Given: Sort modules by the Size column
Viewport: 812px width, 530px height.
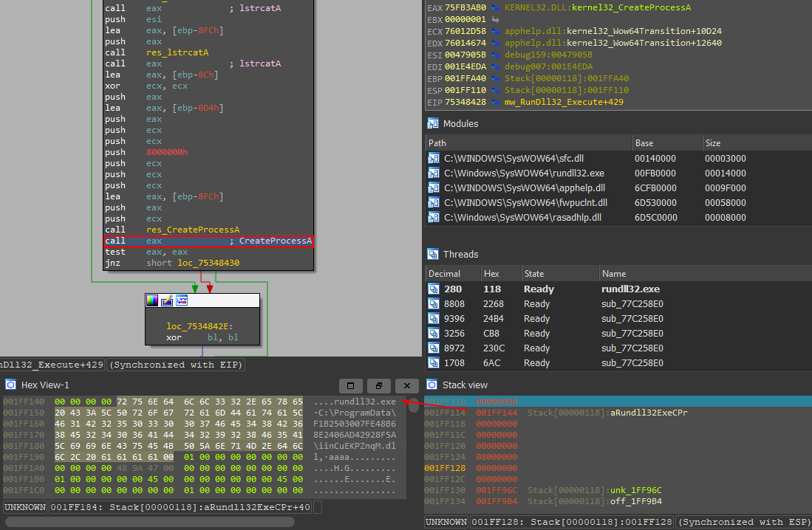Looking at the screenshot, I should [757, 143].
